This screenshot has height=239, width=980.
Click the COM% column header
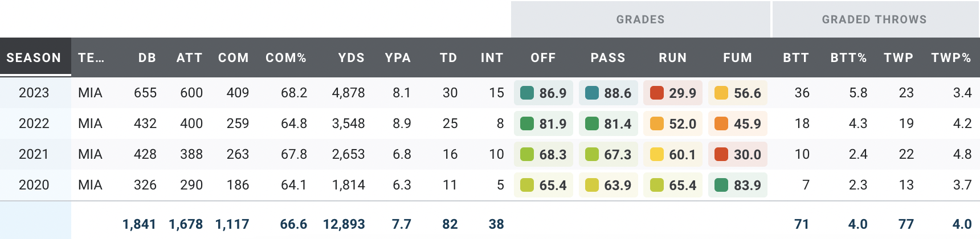[x=286, y=57]
